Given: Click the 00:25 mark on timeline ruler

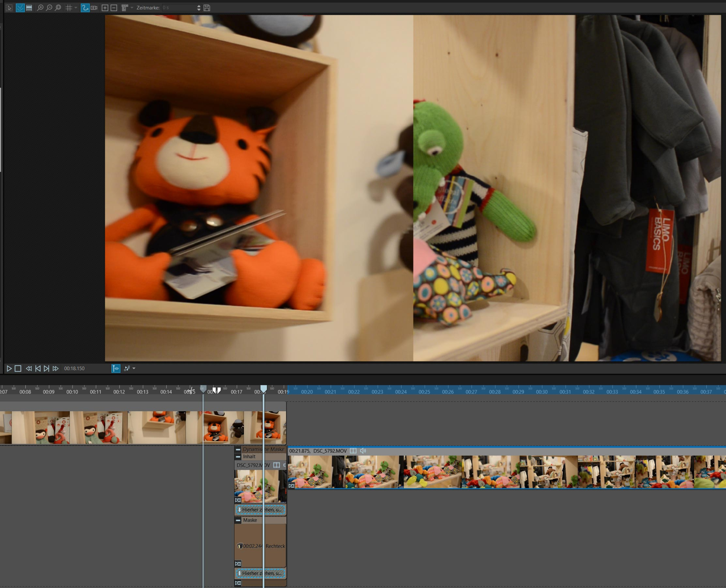Looking at the screenshot, I should point(424,392).
